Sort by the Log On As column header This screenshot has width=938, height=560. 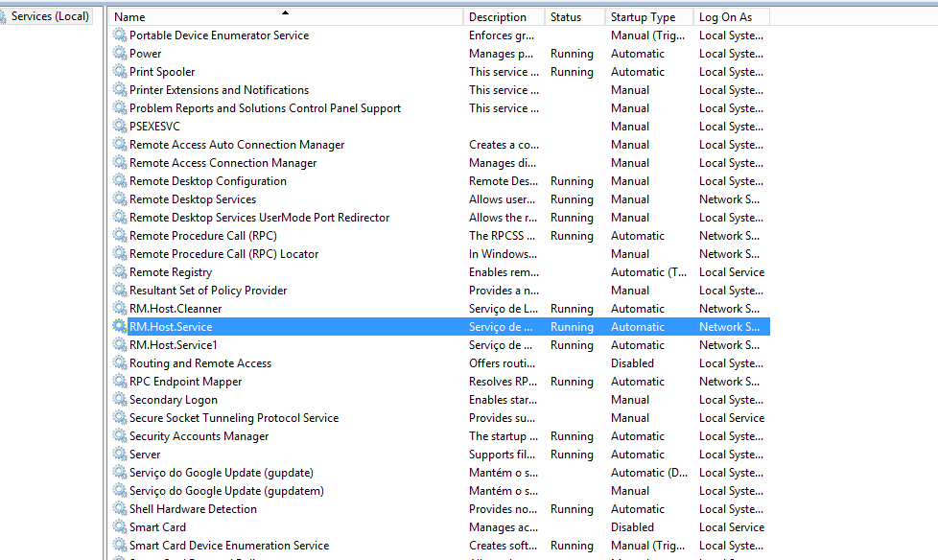tap(732, 16)
